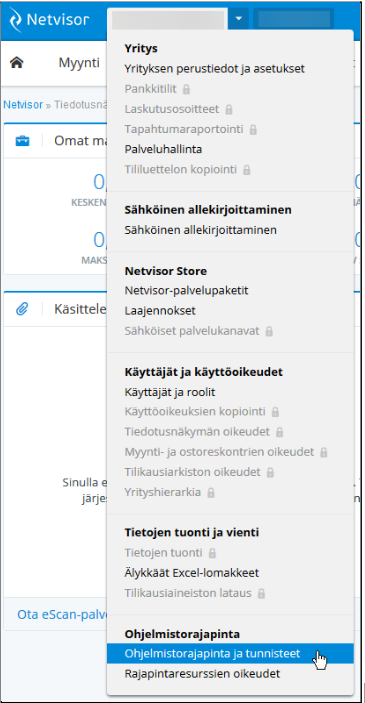Screen dimensions: 365x703
Task: Click disabled Tililuettelon kopiointi entry
Action: [180, 169]
